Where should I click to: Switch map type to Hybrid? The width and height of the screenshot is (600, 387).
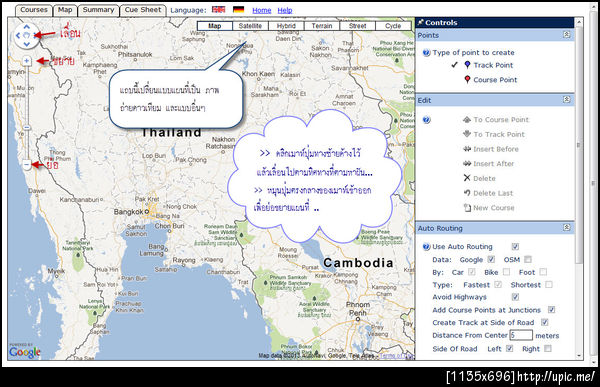pos(286,26)
